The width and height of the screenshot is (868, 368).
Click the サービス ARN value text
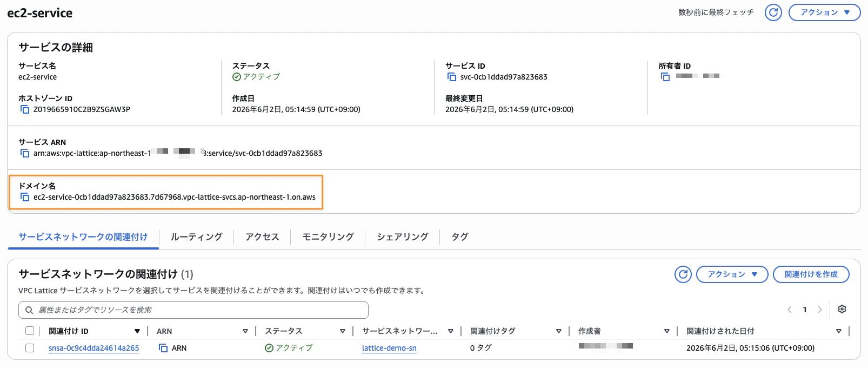(178, 153)
